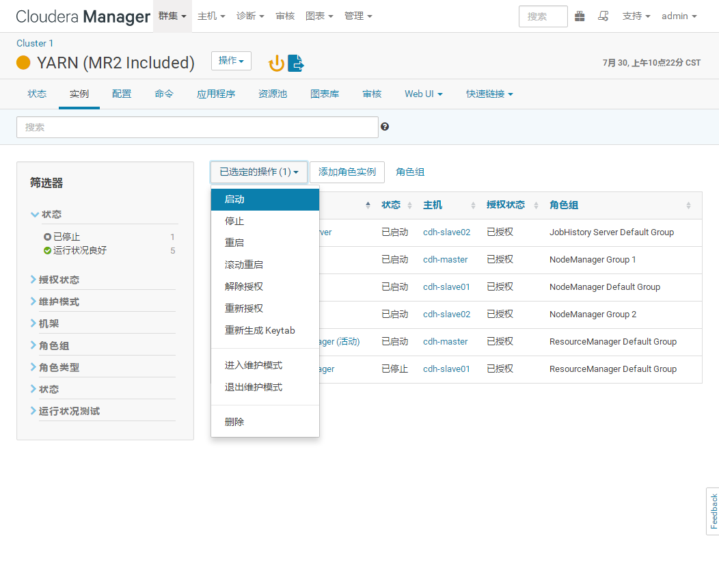719x588 pixels.
Task: Select 启动 from the actions menu
Action: tap(265, 200)
